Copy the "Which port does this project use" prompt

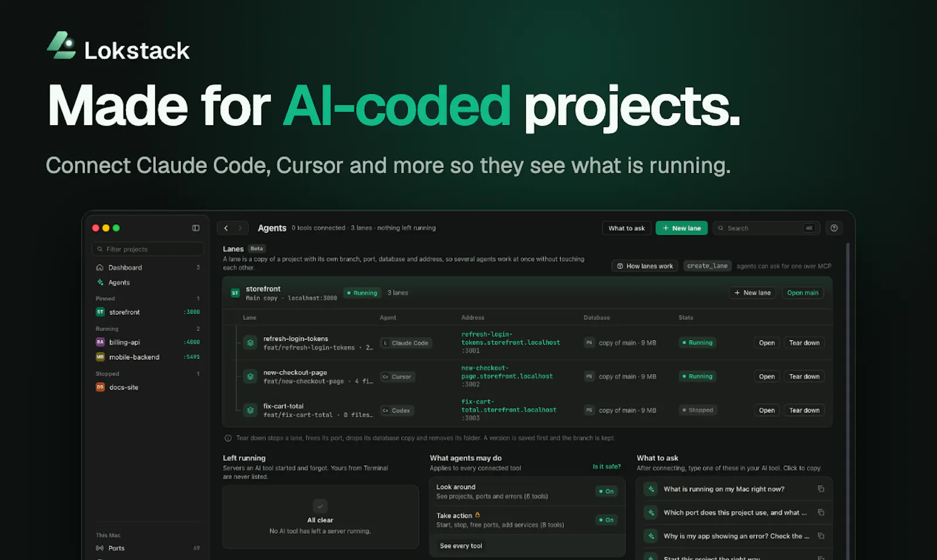pos(821,513)
